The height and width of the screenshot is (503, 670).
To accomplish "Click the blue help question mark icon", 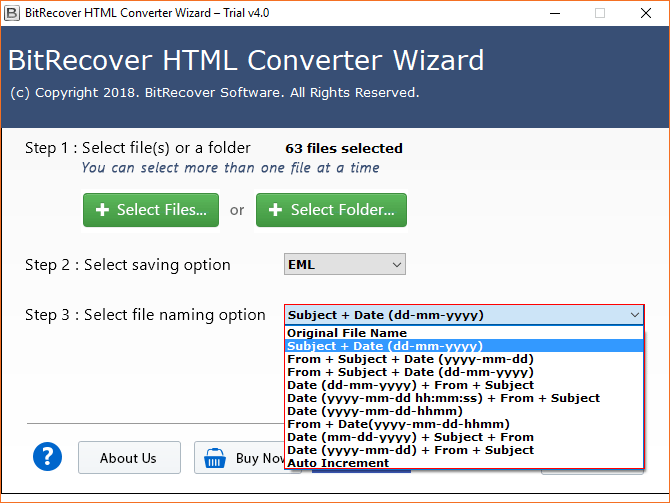I will (x=47, y=456).
